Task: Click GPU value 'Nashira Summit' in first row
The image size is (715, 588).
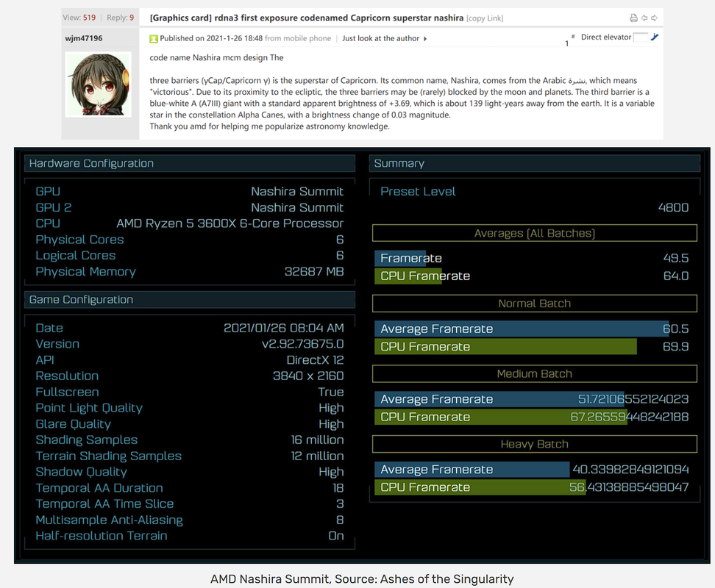Action: 297,192
